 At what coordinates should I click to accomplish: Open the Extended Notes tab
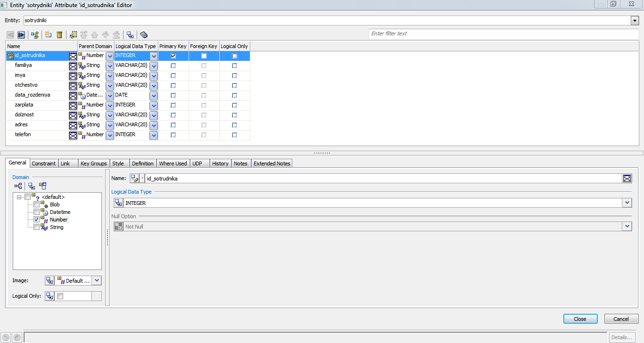pos(272,163)
